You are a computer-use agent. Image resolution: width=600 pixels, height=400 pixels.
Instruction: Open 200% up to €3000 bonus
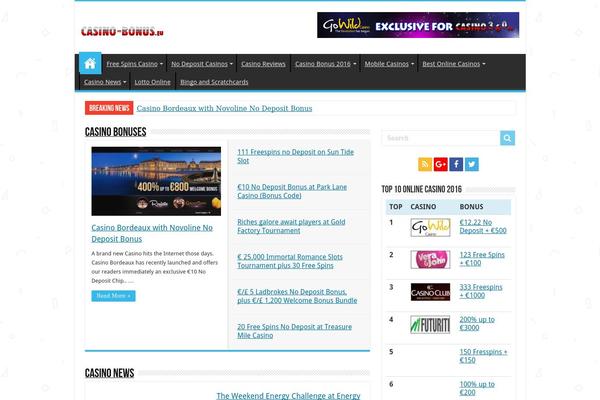coord(477,323)
